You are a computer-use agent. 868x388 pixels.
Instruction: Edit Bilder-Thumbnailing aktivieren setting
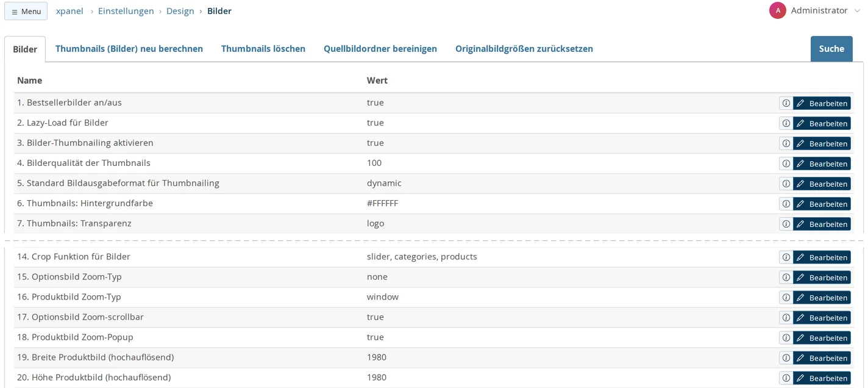[822, 143]
